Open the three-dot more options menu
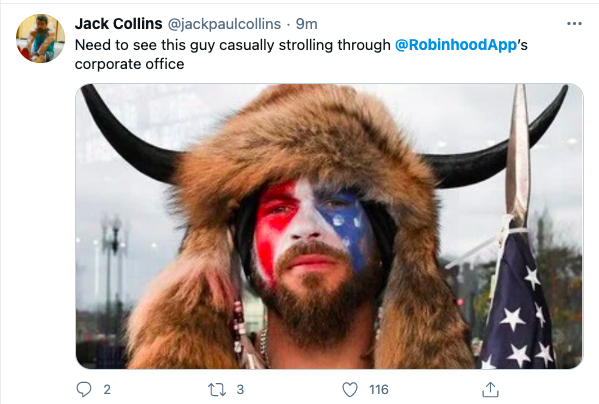Screen dimensions: 599x404 [574, 24]
